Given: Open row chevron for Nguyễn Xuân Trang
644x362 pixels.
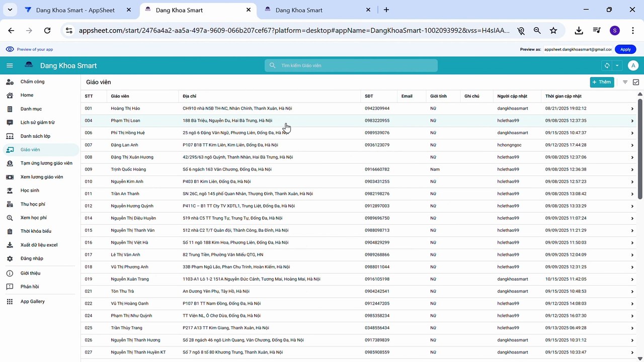Looking at the screenshot, I should pos(632,279).
